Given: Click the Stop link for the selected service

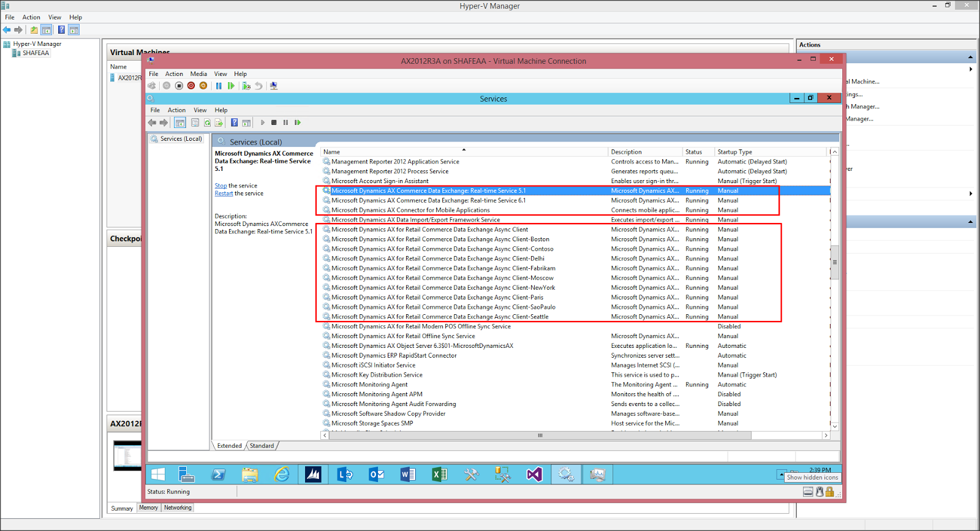Looking at the screenshot, I should tap(221, 186).
